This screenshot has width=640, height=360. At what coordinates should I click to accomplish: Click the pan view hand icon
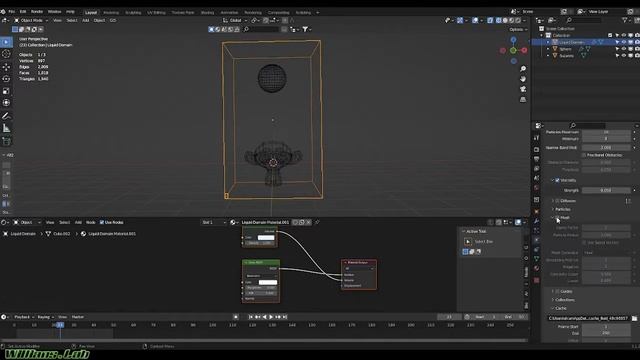[523, 79]
